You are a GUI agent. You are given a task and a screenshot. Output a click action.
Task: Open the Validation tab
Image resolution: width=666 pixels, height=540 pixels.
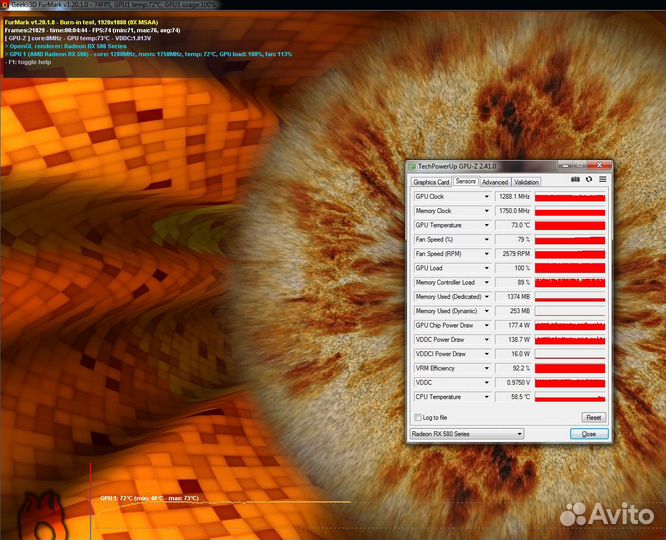526,182
